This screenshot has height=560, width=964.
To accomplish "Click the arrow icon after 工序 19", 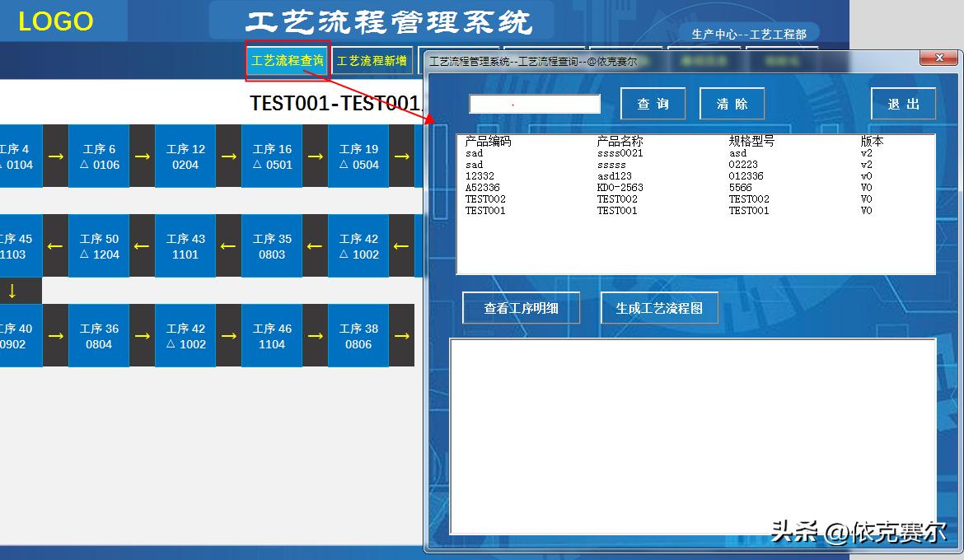I will tap(401, 156).
